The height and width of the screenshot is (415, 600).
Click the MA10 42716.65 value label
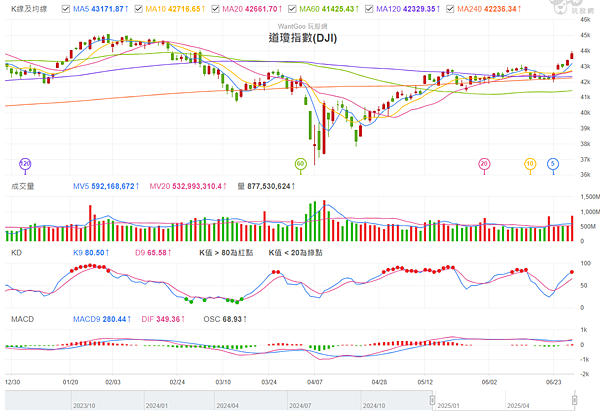coord(175,9)
